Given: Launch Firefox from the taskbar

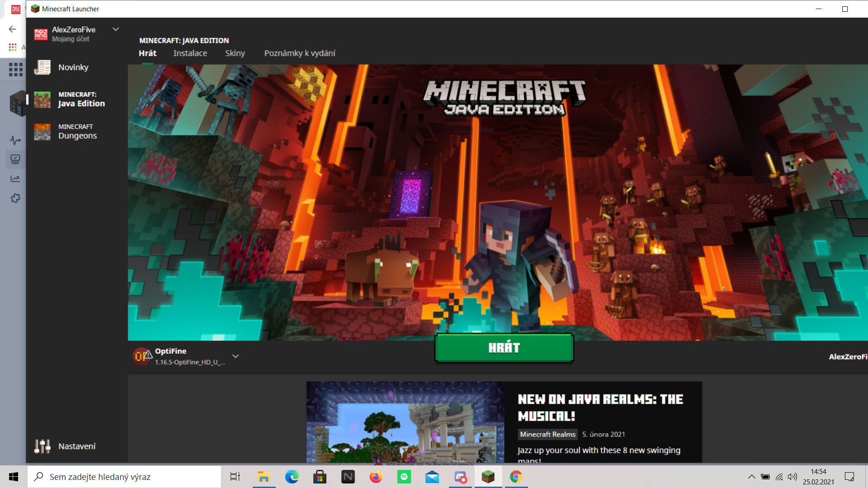Looking at the screenshot, I should [x=376, y=477].
